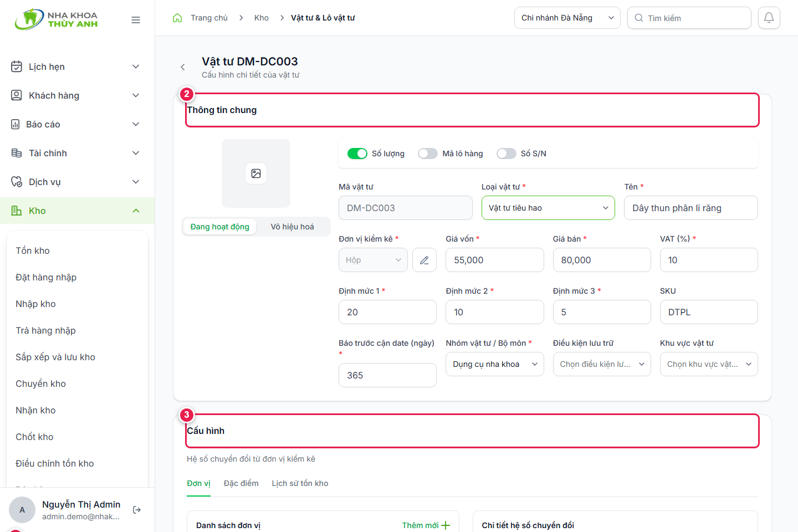Viewport: 798px width, 532px height.
Task: Switch to Đặc điểm tab
Action: 241,483
